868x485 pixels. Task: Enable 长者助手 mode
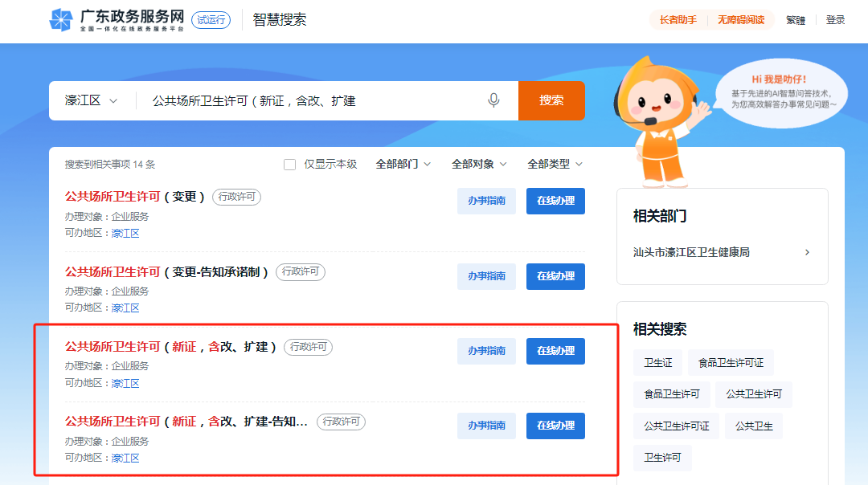tap(678, 20)
